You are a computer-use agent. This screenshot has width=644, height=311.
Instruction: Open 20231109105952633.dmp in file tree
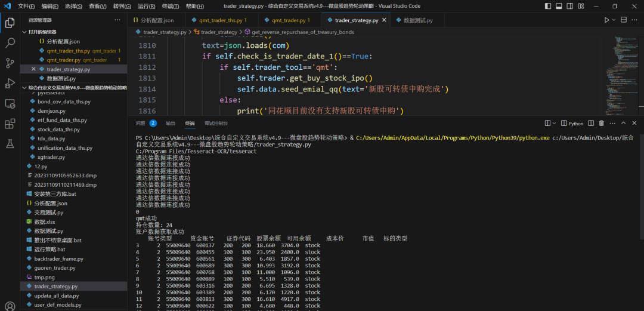click(x=66, y=175)
